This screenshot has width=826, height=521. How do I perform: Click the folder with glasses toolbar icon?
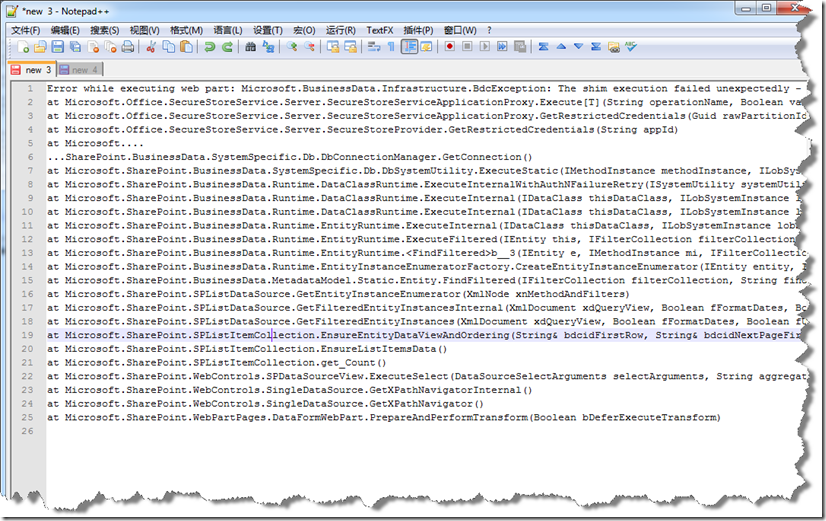tap(614, 47)
